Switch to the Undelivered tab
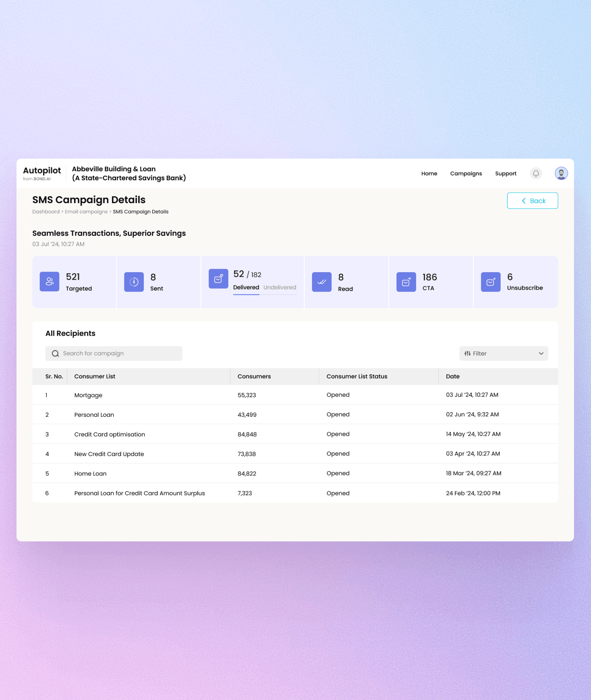The image size is (591, 700). point(279,287)
